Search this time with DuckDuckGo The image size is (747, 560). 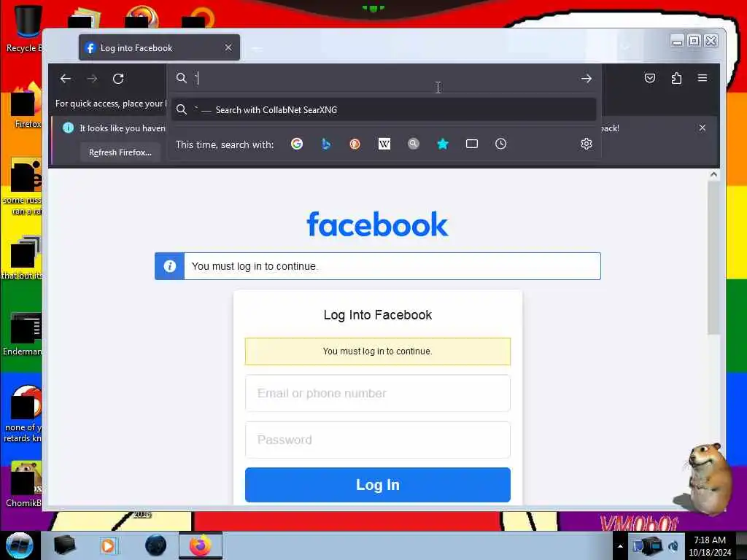(x=355, y=144)
